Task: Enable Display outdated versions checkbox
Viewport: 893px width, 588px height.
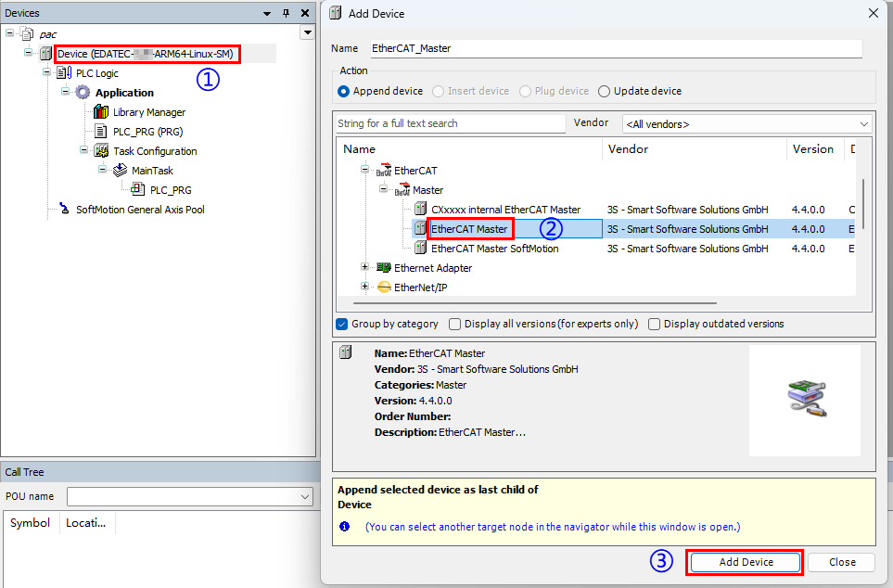Action: [x=655, y=324]
